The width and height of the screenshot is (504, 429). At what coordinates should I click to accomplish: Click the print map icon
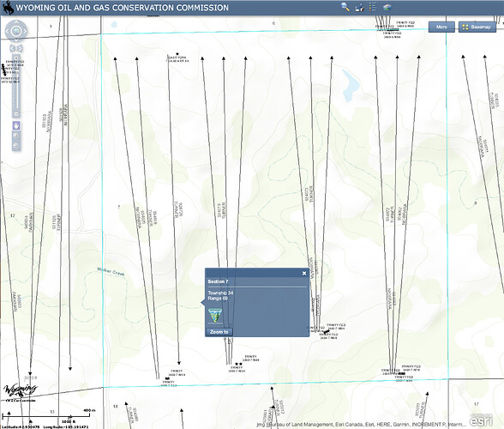[x=359, y=8]
